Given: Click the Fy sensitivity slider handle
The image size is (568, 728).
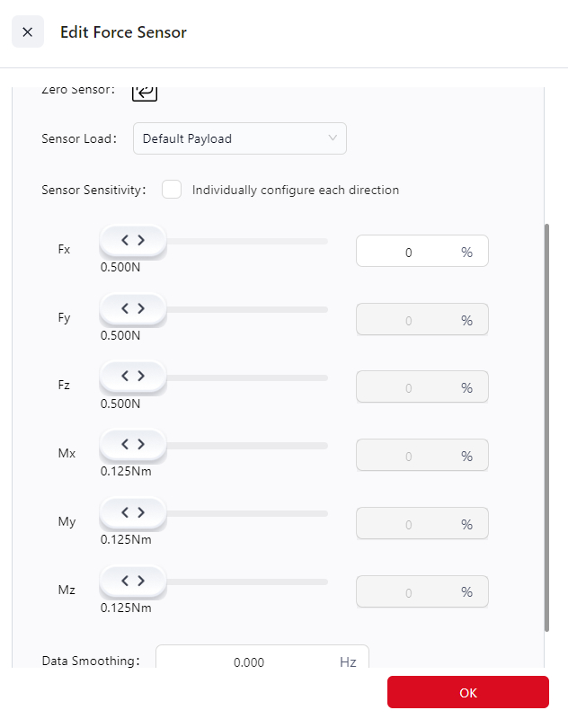Looking at the screenshot, I should click(133, 308).
